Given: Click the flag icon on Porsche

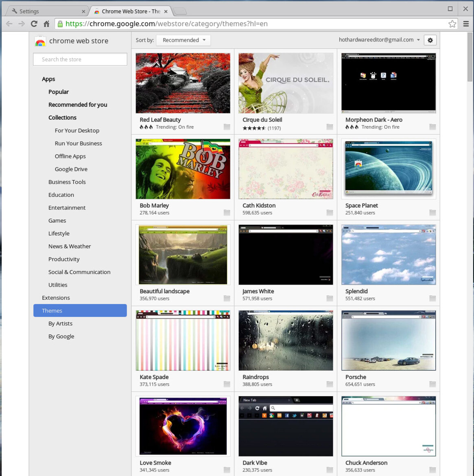Looking at the screenshot, I should coord(432,384).
